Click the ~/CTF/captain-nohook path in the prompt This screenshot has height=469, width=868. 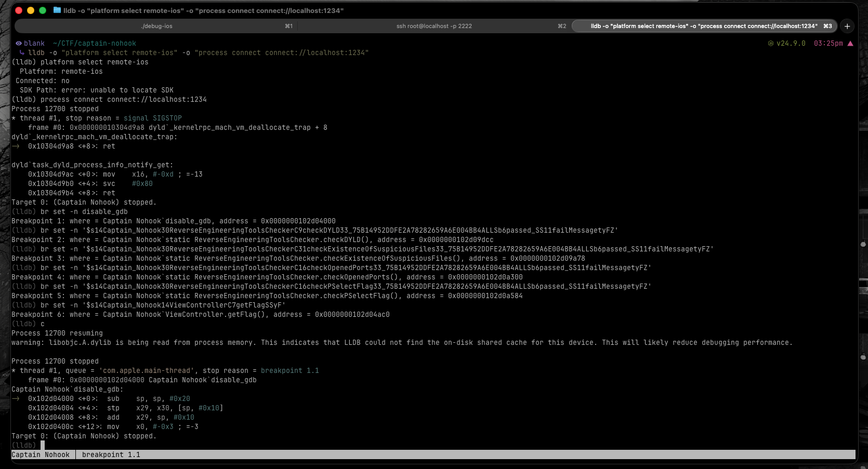tap(94, 44)
